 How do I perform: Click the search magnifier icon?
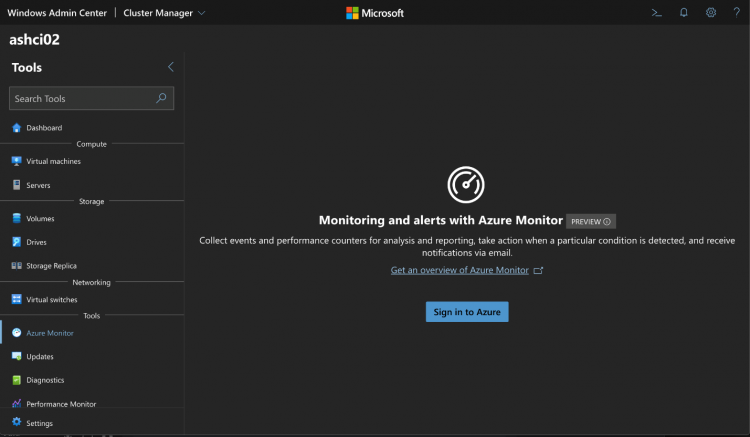pos(161,98)
